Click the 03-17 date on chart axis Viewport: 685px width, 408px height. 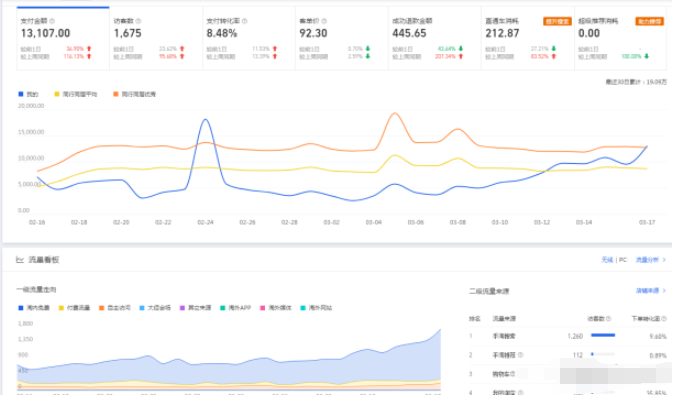tap(647, 222)
